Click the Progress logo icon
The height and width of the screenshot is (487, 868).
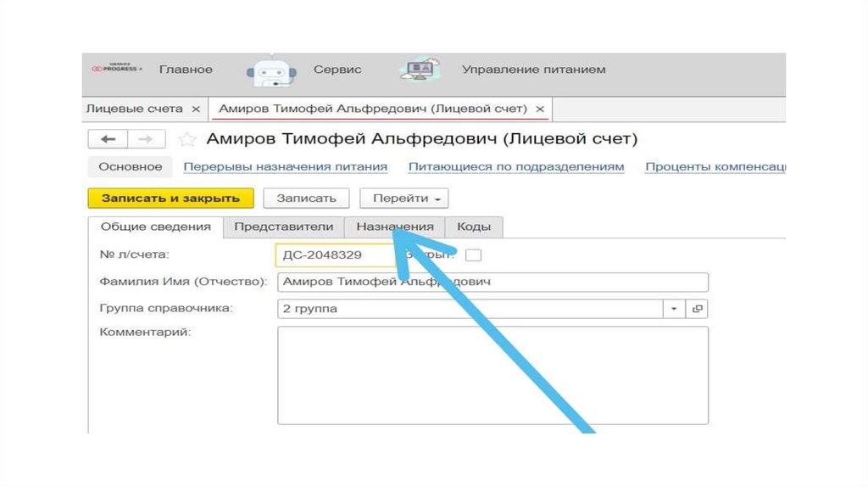pos(117,70)
